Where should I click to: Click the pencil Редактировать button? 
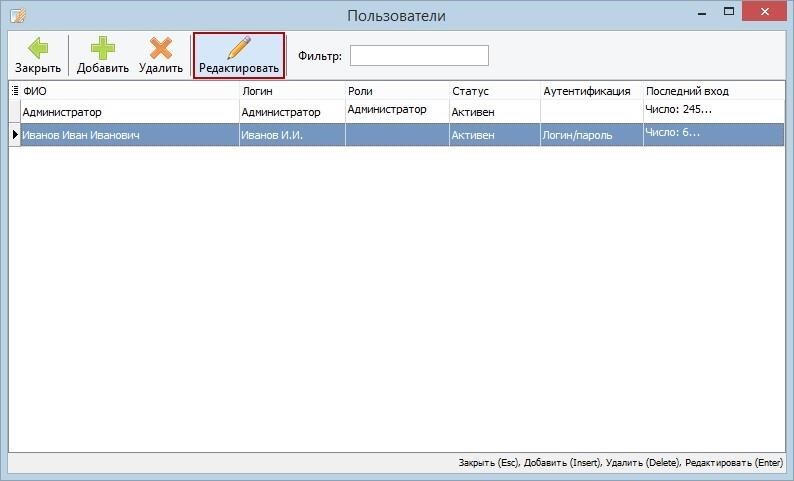(239, 55)
